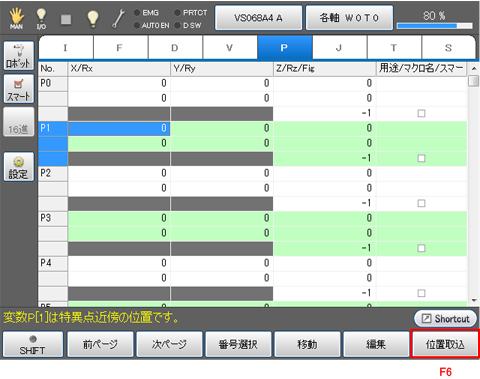Select the P2 Fig value -1 cell
This screenshot has height=379, width=480.
325,203
